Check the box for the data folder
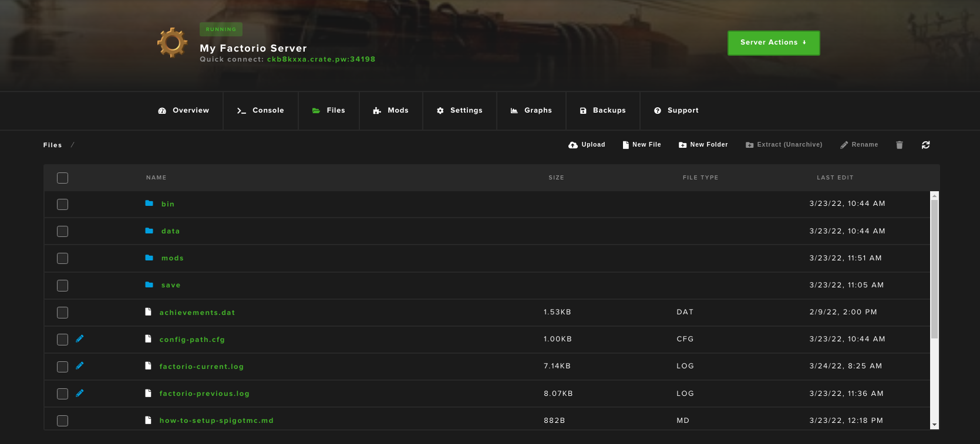This screenshot has height=444, width=980. [62, 231]
